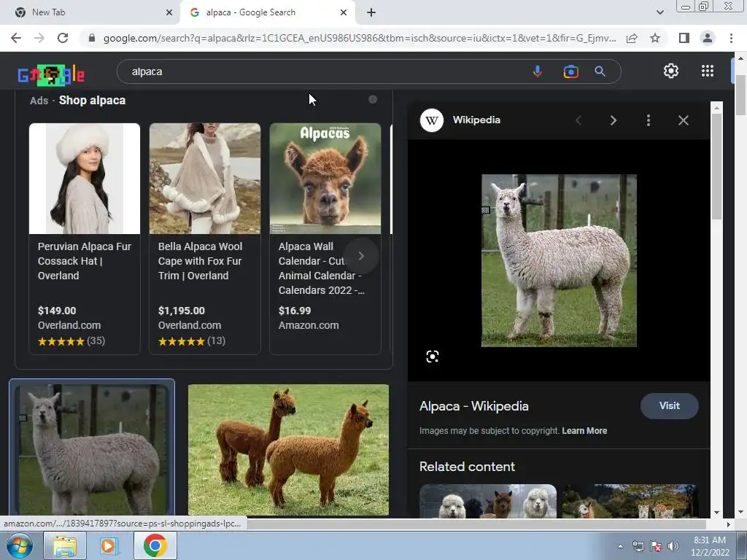
Task: Click the wool cape product image
Action: (x=205, y=179)
